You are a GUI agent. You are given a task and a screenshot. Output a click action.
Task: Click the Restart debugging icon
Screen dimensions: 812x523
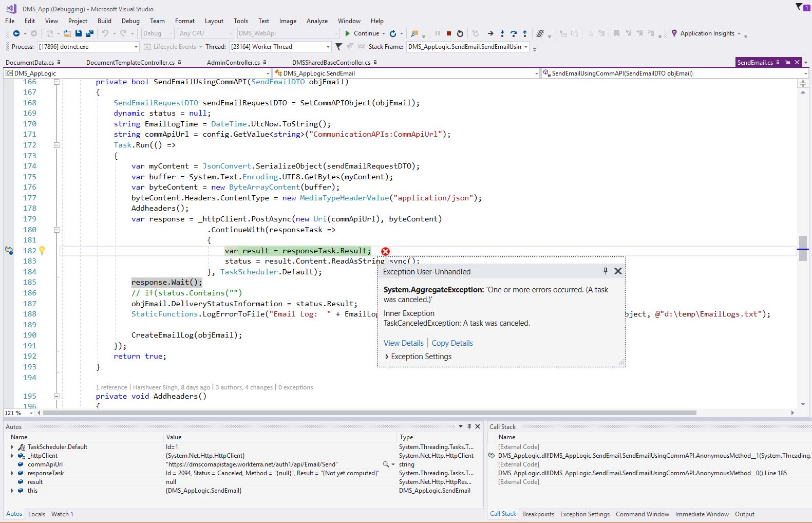(x=460, y=33)
